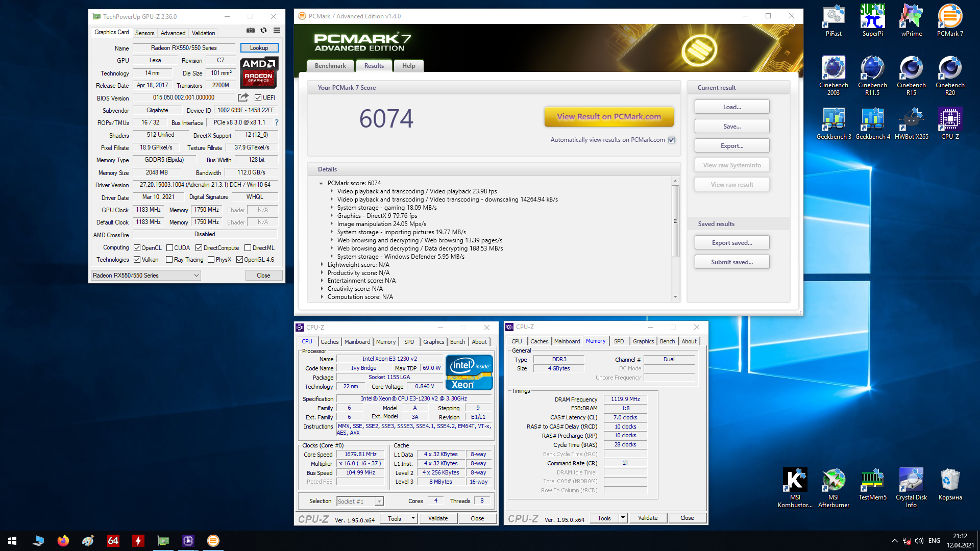Open Geekbench 3 desktop shortcut
This screenshot has width=980, height=551.
[834, 124]
